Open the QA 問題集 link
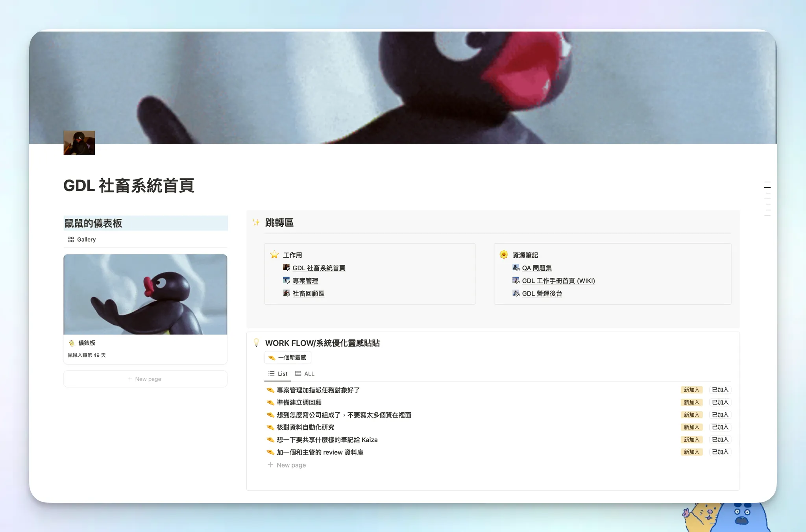 537,268
